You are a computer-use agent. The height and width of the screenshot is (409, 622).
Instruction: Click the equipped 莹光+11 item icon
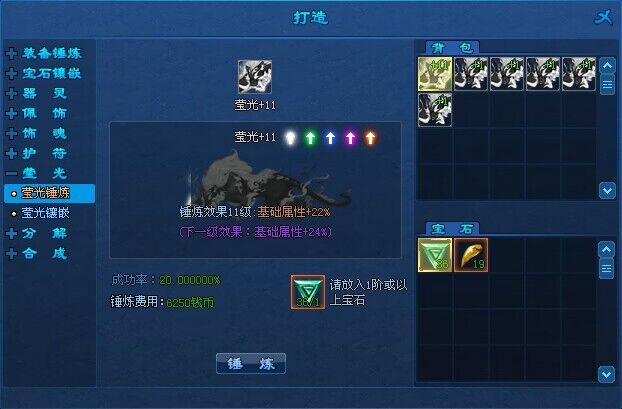coord(255,77)
